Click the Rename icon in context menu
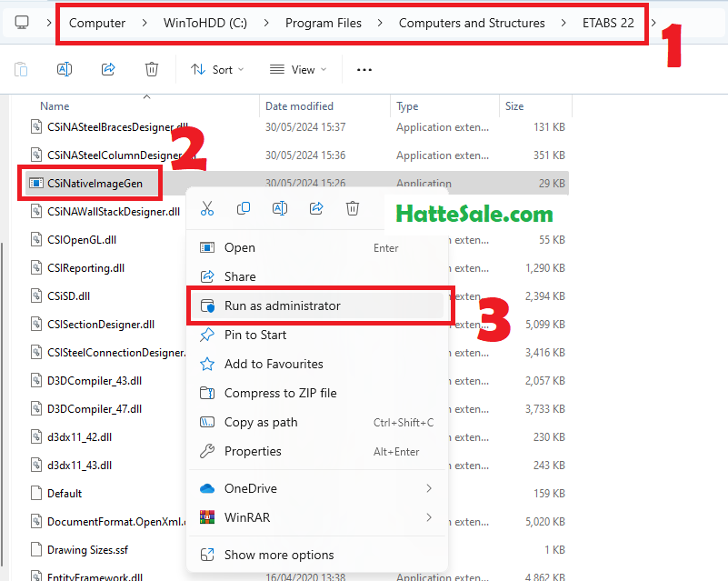This screenshot has width=728, height=581. (280, 209)
